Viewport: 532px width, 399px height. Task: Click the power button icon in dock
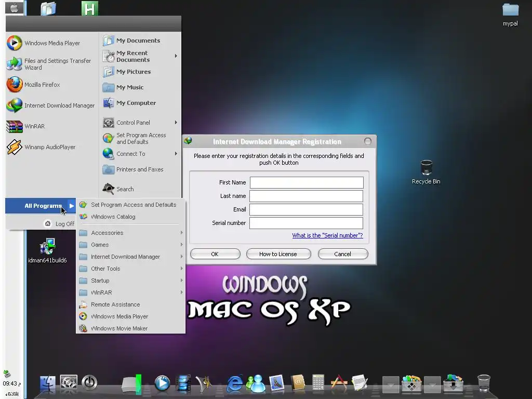click(x=89, y=383)
